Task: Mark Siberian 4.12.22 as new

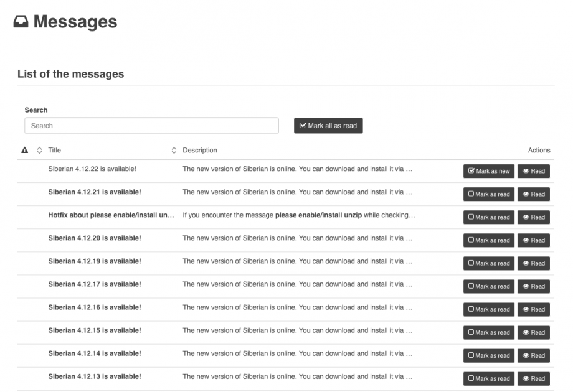Action: (488, 171)
